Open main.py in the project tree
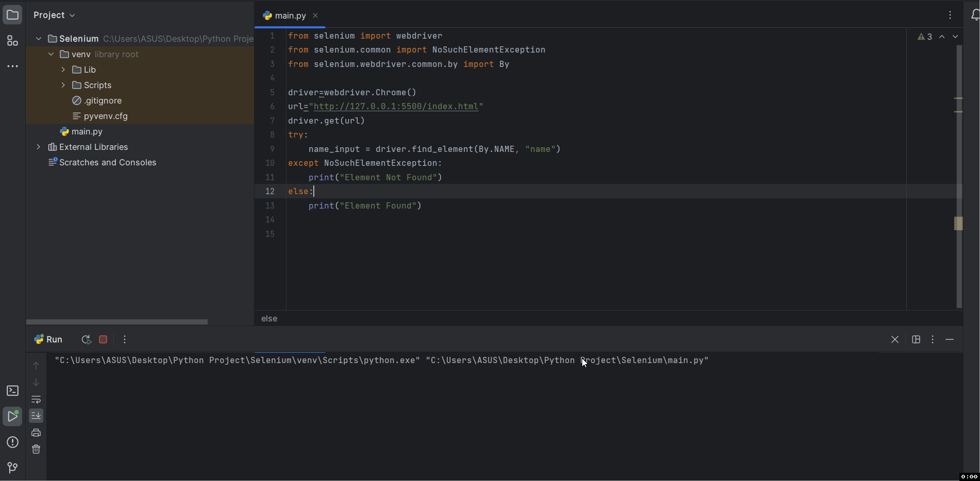 tap(87, 131)
